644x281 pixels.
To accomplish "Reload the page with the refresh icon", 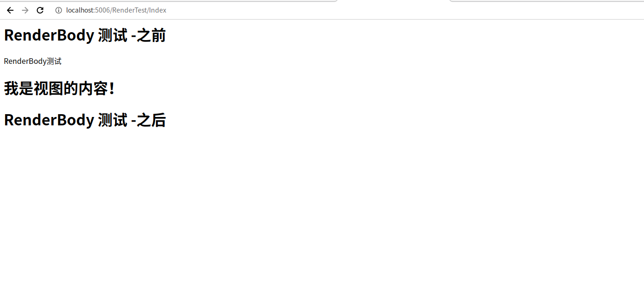I will click(40, 10).
